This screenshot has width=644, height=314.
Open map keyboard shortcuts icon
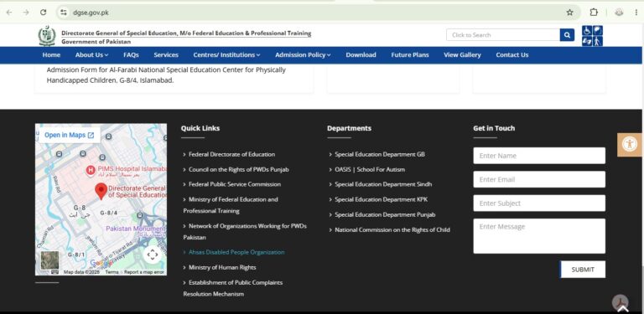coord(55,272)
